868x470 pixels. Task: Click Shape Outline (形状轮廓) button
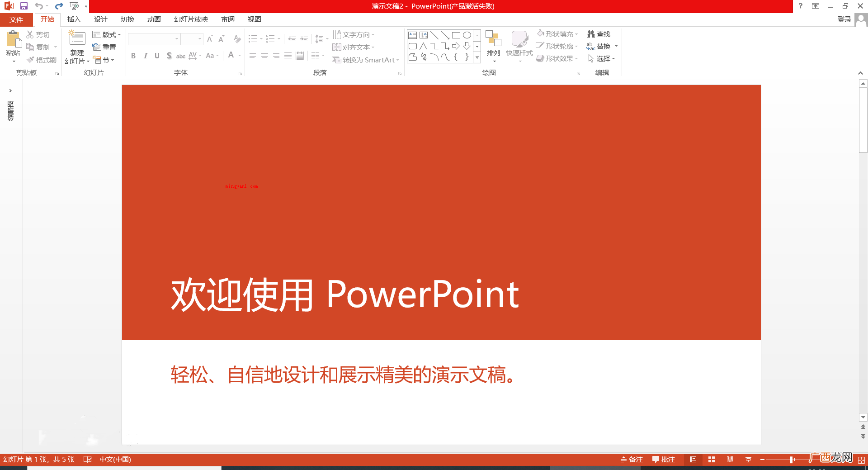point(557,46)
